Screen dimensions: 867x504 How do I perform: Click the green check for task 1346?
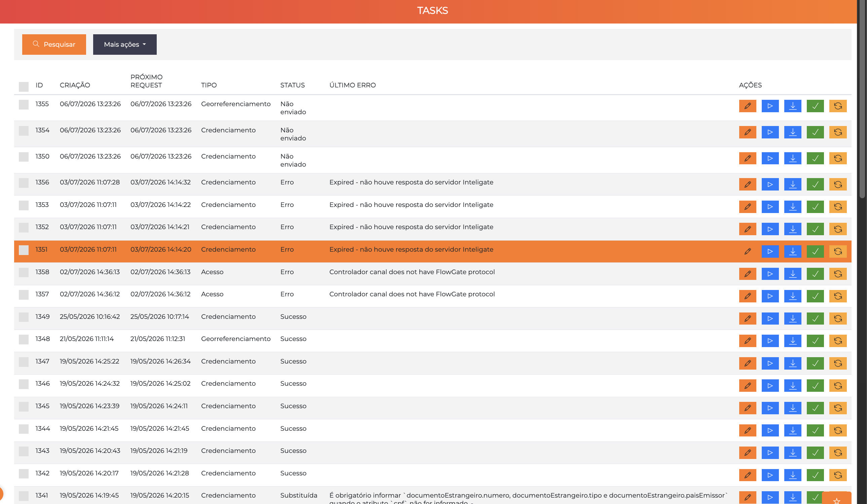(x=815, y=385)
